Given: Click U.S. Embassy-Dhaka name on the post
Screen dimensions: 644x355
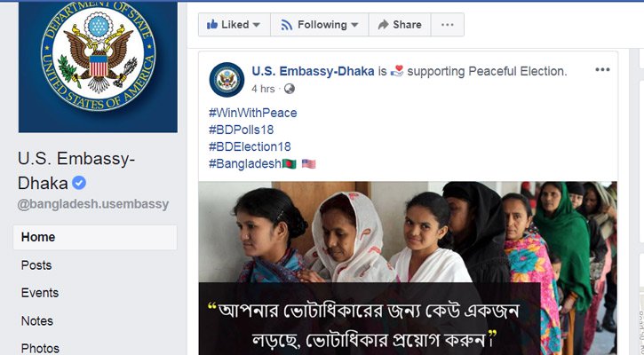Looking at the screenshot, I should [x=313, y=71].
